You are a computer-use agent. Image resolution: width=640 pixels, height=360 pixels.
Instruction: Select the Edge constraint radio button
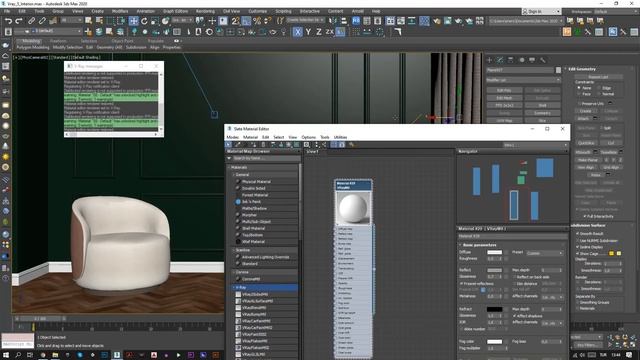pos(599,88)
